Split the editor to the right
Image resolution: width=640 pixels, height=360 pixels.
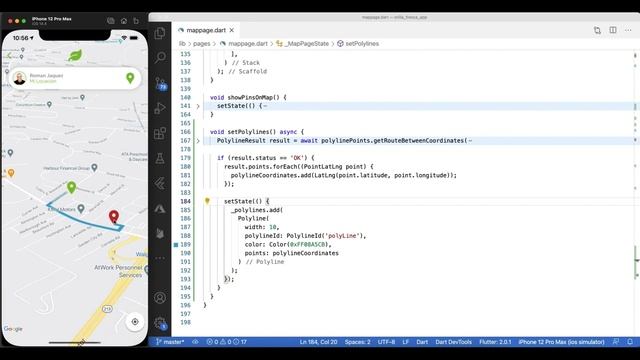pyautogui.click(x=613, y=30)
